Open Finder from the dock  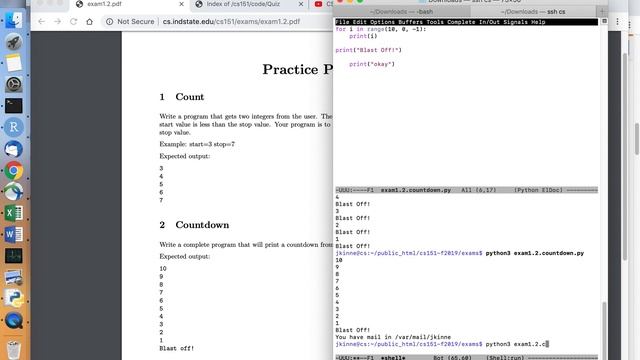pos(13,20)
